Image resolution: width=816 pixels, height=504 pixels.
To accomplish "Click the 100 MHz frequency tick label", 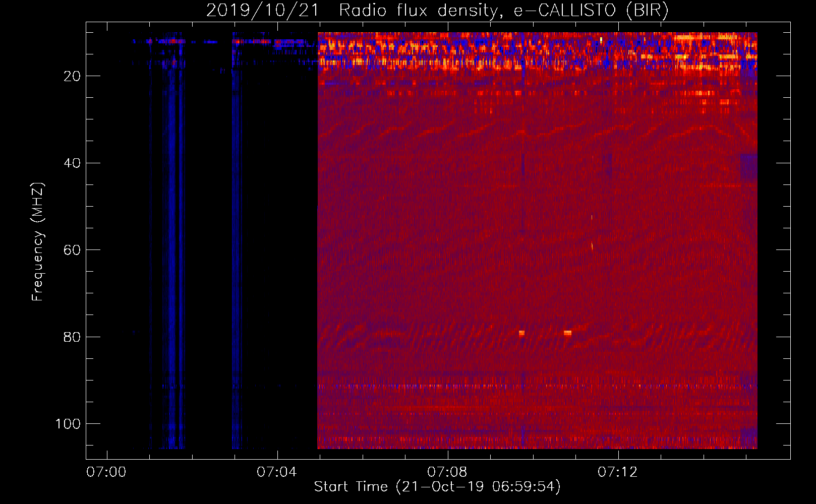I will (x=68, y=424).
